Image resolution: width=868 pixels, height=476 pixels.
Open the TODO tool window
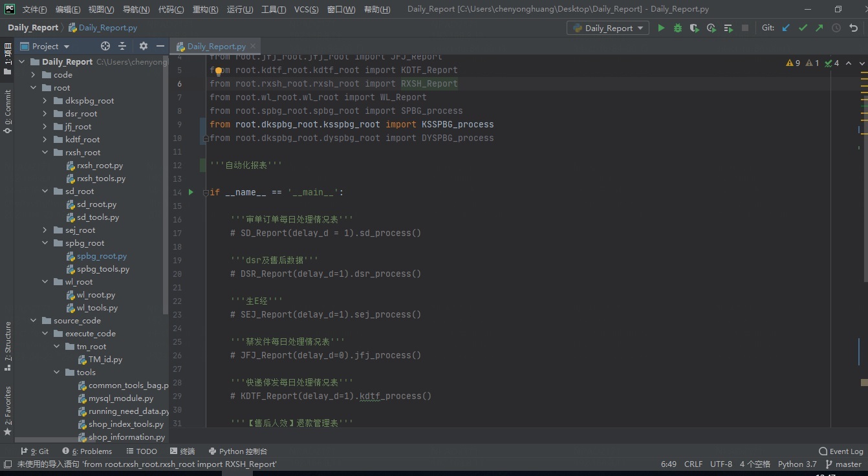tap(142, 451)
